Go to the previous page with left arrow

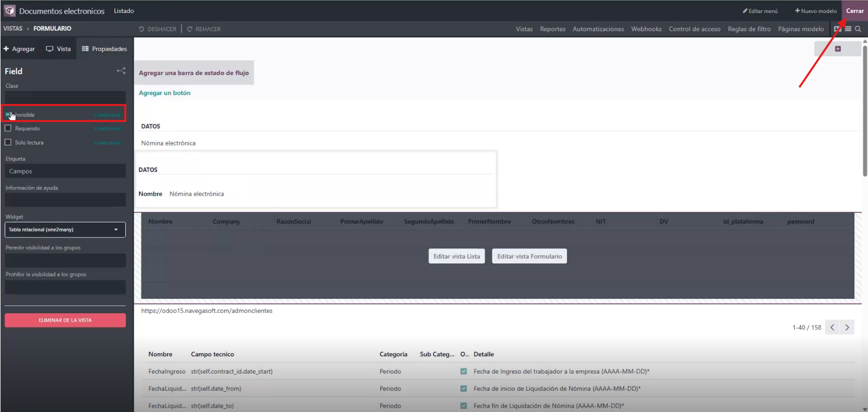click(x=832, y=327)
